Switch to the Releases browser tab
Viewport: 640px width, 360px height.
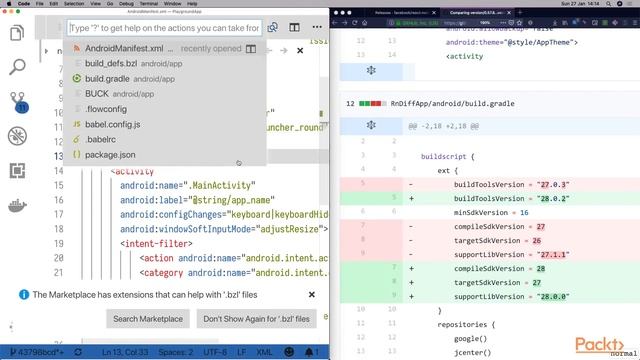click(401, 13)
